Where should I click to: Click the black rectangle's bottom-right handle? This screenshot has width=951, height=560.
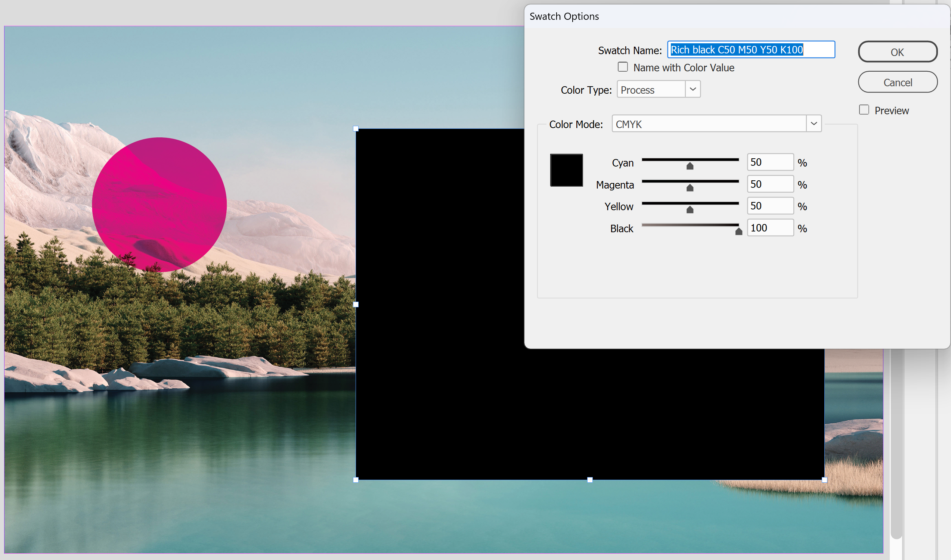click(824, 480)
